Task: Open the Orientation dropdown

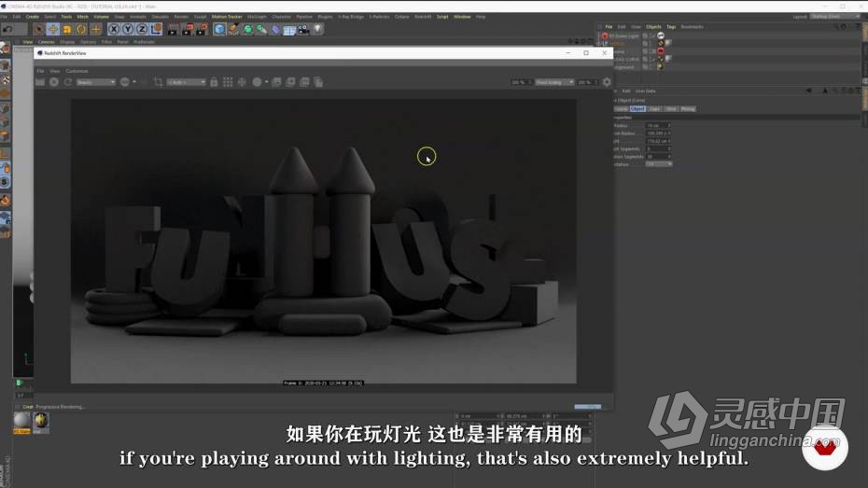Action: [x=659, y=164]
